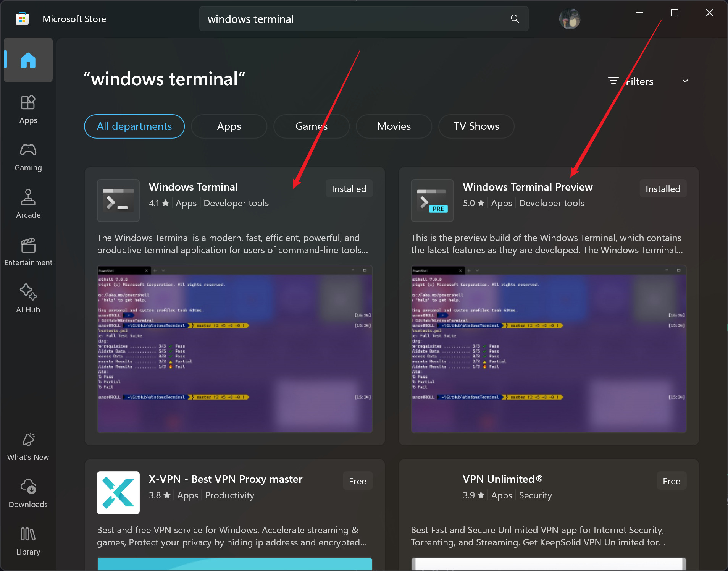Click the Free button for VPN Unlimited
Screen dimensions: 728x571
pos(672,481)
